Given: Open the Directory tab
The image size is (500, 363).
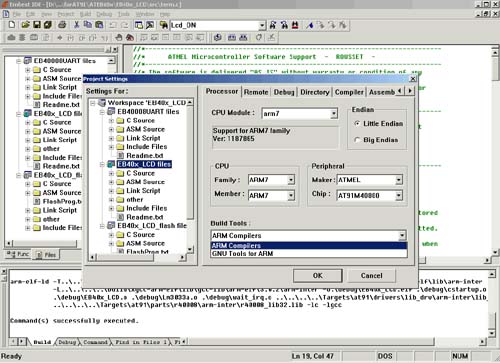Looking at the screenshot, I should pyautogui.click(x=315, y=92).
